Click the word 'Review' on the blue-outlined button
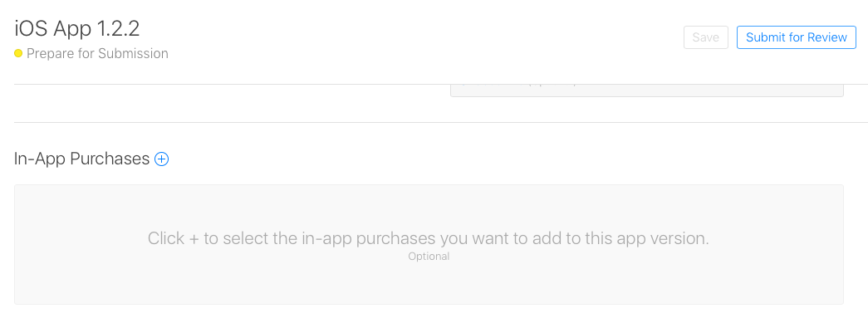The height and width of the screenshot is (318, 868). 827,37
